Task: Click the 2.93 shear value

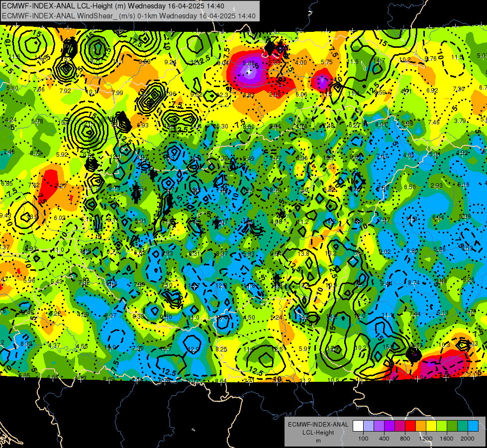Action: pyautogui.click(x=436, y=186)
